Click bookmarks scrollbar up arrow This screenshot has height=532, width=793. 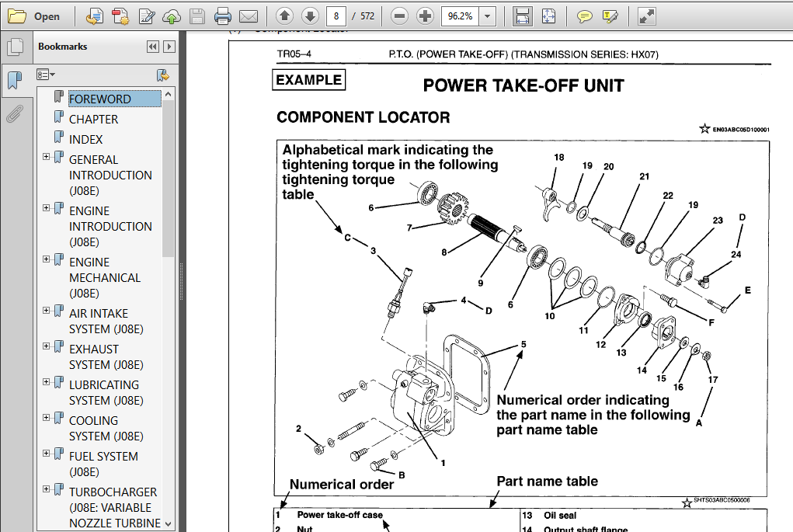[168, 94]
